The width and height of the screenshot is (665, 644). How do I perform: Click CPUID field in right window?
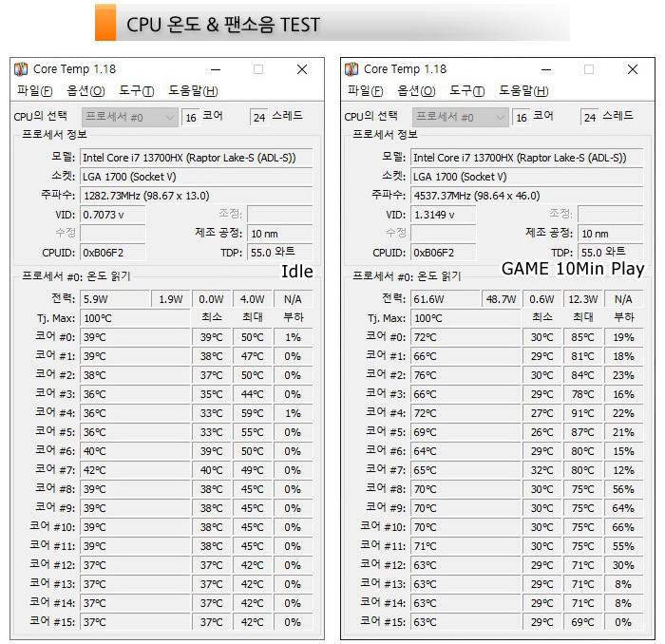(443, 253)
